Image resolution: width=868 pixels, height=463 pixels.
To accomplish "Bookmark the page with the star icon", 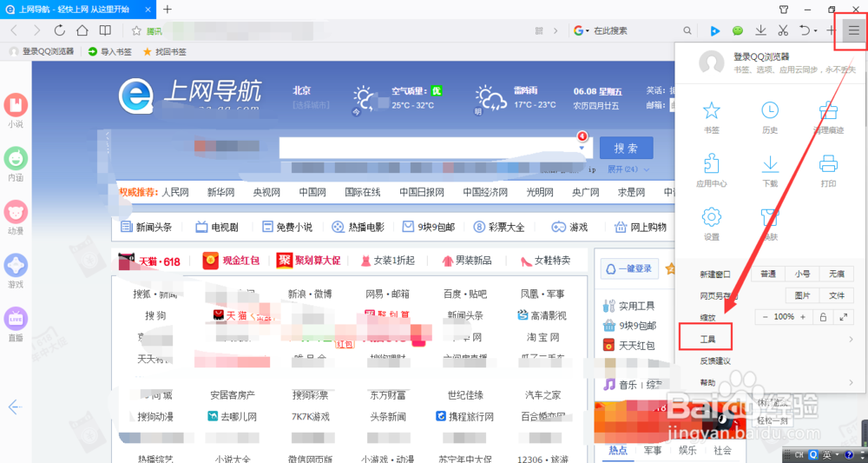I will (x=136, y=31).
